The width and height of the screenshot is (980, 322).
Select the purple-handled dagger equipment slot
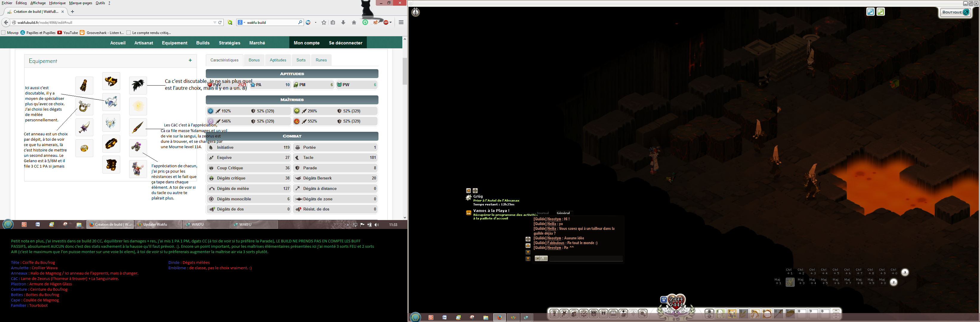[x=84, y=127]
